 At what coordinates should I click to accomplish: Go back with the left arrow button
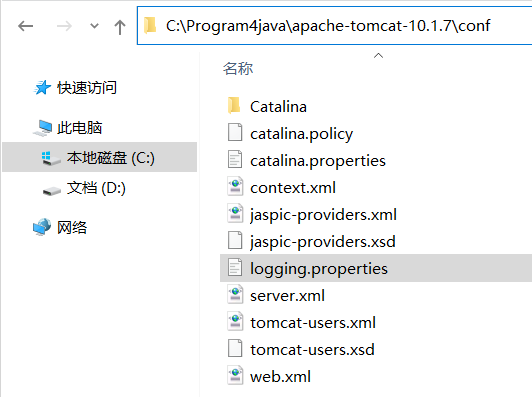pos(25,26)
